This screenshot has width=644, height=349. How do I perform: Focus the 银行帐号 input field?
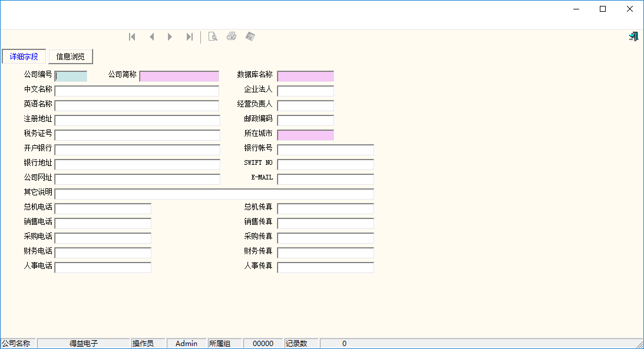pyautogui.click(x=325, y=149)
